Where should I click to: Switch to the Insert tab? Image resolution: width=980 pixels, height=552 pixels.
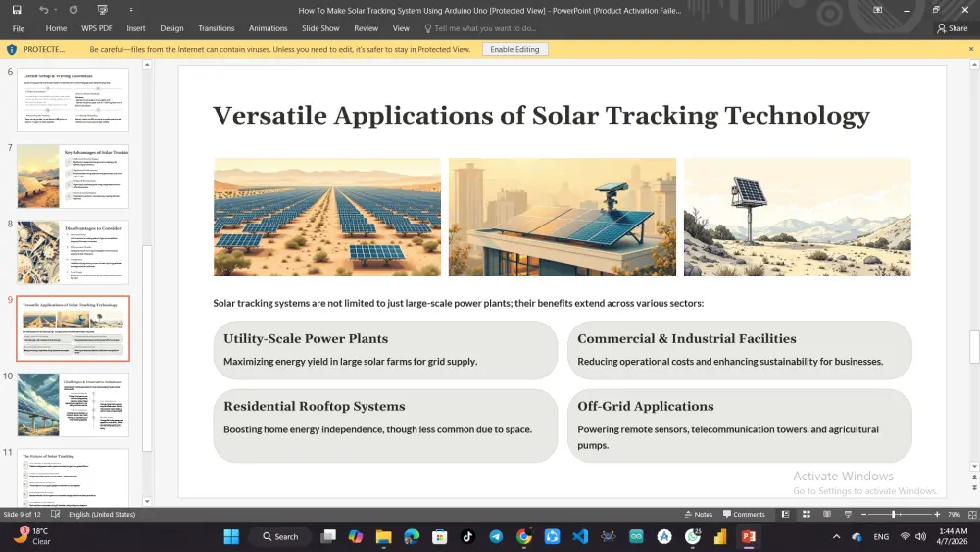[x=135, y=28]
